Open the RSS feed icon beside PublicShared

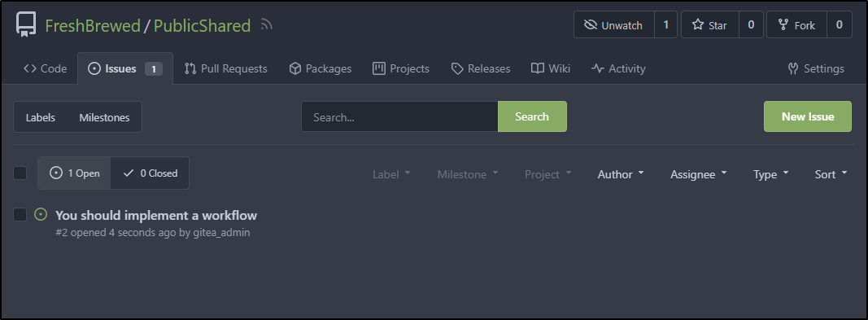(267, 25)
